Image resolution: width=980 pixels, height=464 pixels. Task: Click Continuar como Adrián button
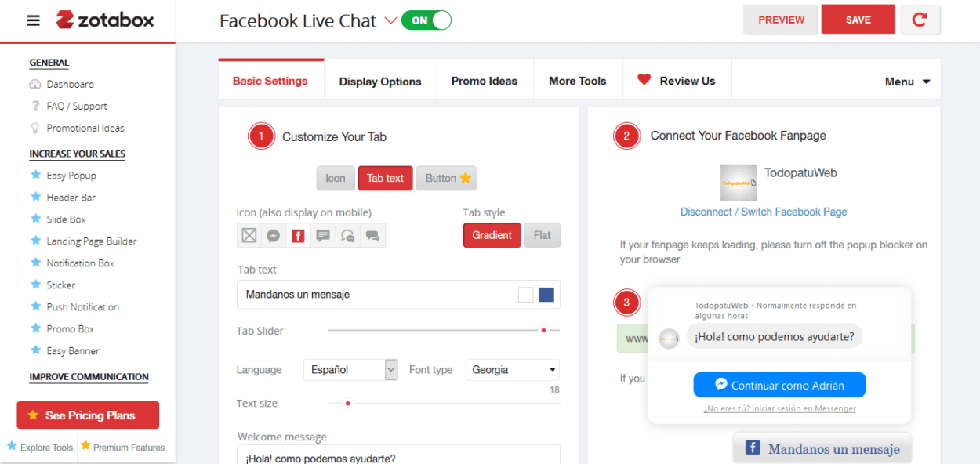[780, 385]
